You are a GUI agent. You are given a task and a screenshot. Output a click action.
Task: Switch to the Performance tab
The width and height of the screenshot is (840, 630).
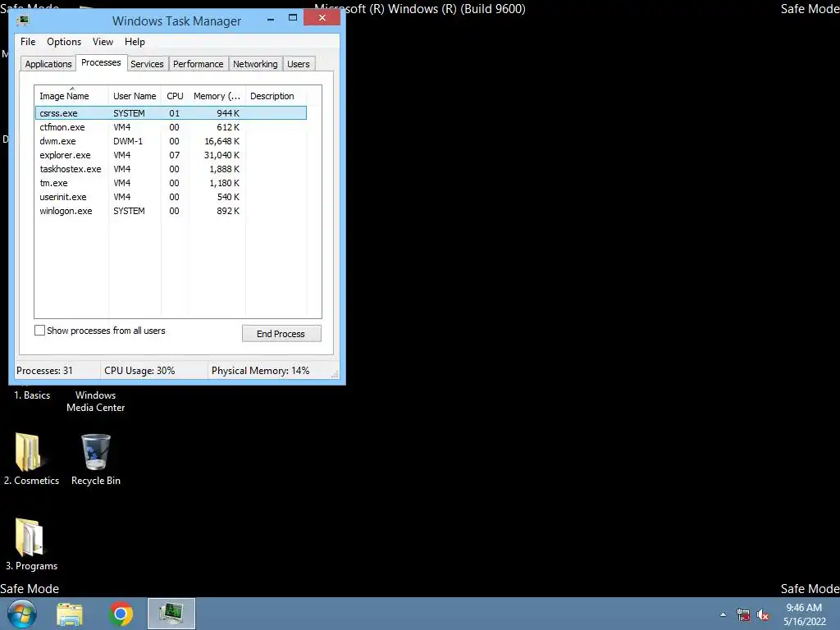click(x=199, y=64)
